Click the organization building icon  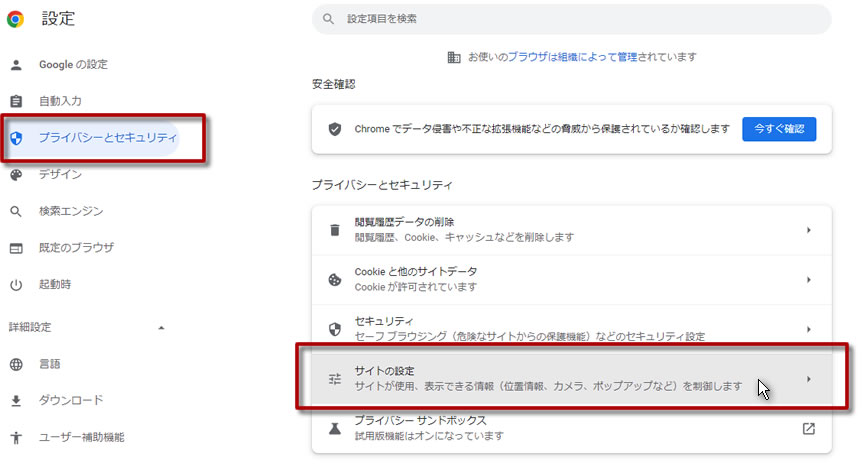453,57
